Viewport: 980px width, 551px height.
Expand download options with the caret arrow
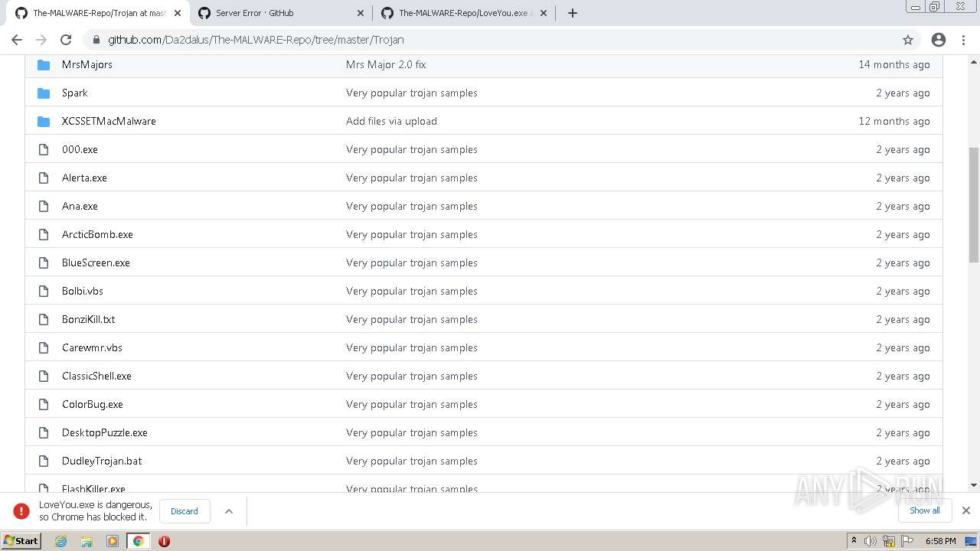click(228, 511)
